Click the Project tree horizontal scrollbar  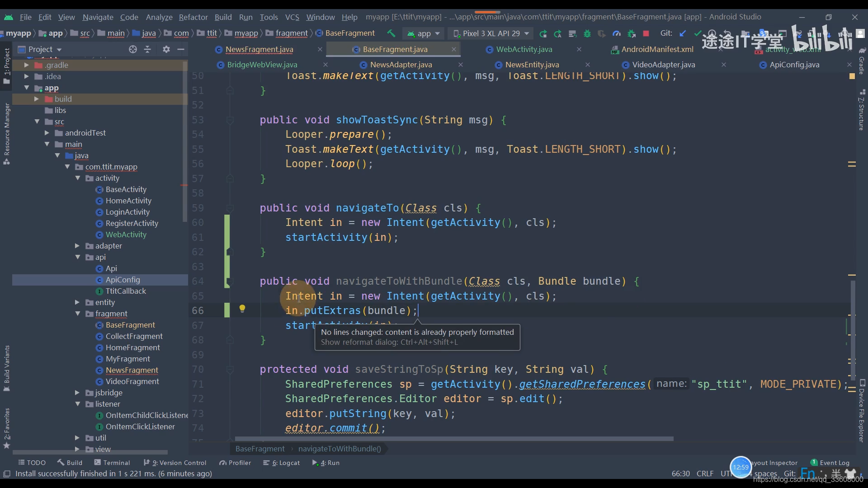click(x=90, y=452)
